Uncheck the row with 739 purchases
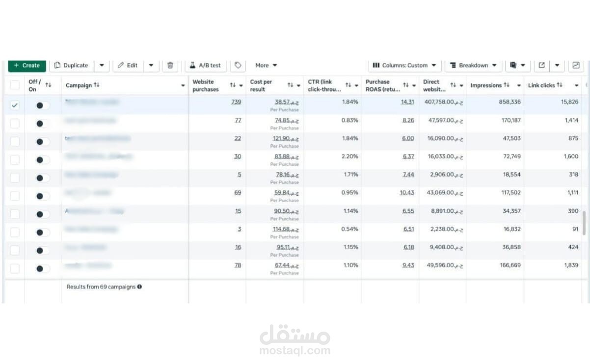This screenshot has height=364, width=590. point(15,105)
